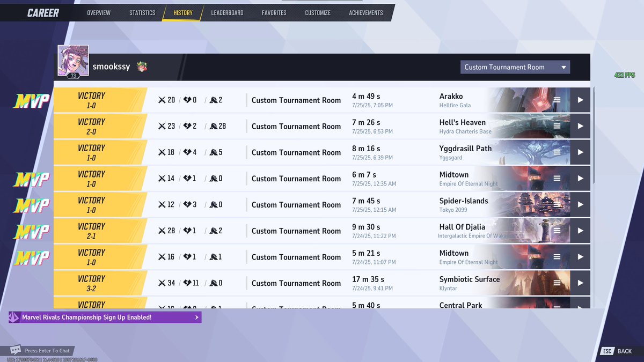Click 'Yggsgard' location text
This screenshot has height=362, width=644.
[451, 158]
